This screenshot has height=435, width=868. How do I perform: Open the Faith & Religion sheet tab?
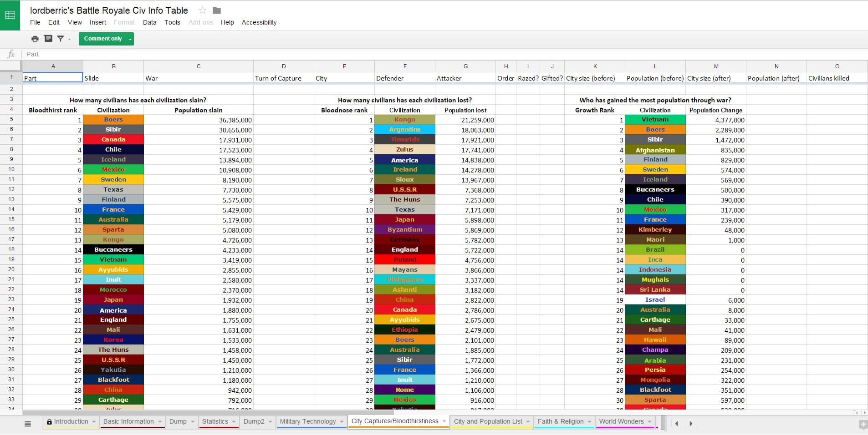click(x=560, y=421)
